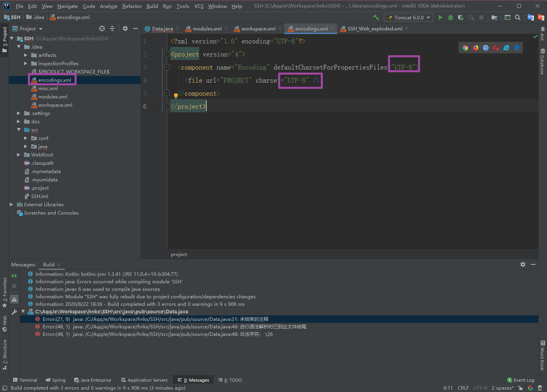The width and height of the screenshot is (547, 392).
Task: Click the Messages panel settings gear
Action: (523, 264)
